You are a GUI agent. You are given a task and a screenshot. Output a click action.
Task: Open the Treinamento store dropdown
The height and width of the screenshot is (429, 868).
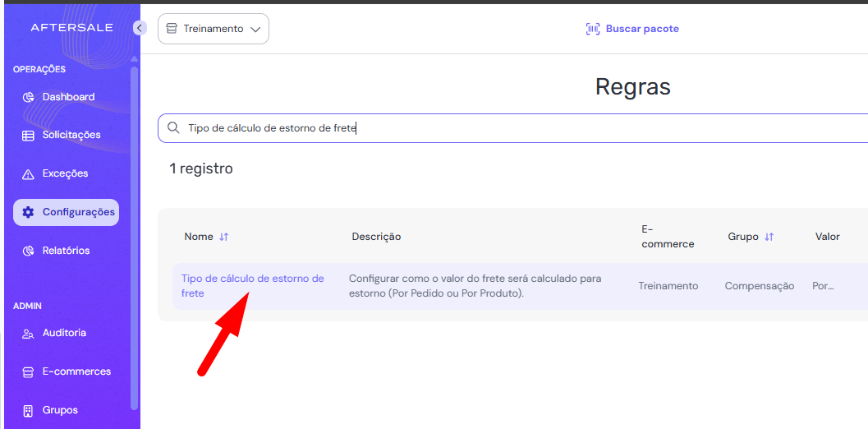click(214, 29)
